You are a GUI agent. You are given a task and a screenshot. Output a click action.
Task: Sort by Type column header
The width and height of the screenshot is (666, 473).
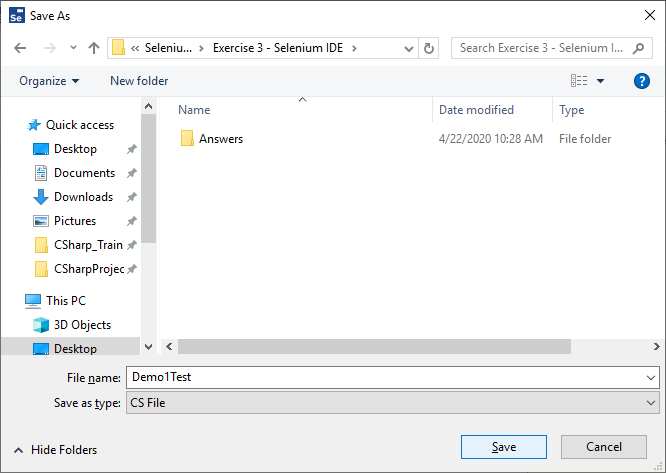pos(571,110)
